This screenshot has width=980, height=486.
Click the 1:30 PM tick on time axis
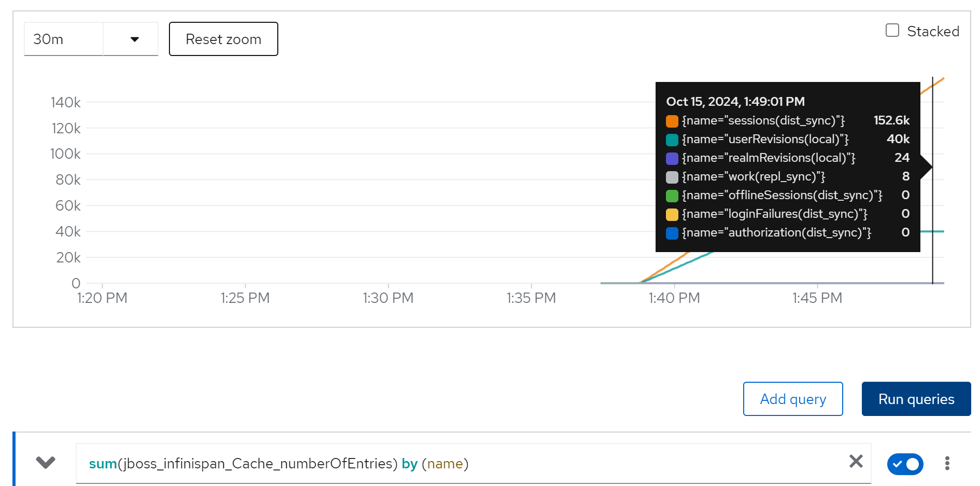tap(388, 298)
